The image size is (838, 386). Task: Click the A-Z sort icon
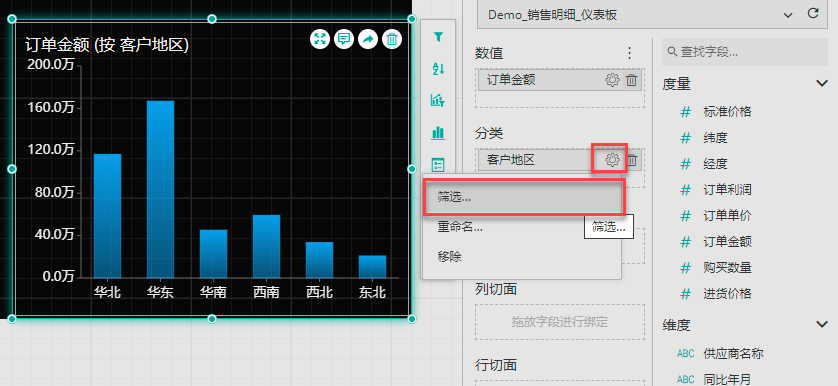click(x=438, y=68)
